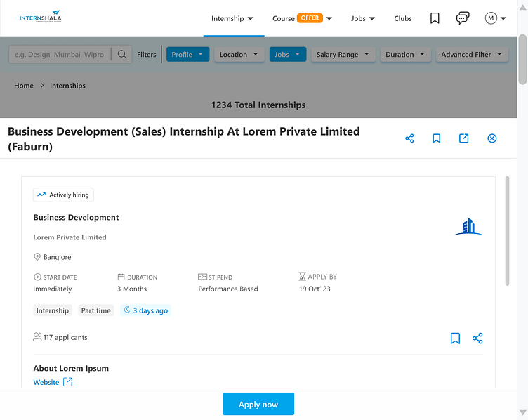Open the Internship navigation menu

pyautogui.click(x=232, y=18)
